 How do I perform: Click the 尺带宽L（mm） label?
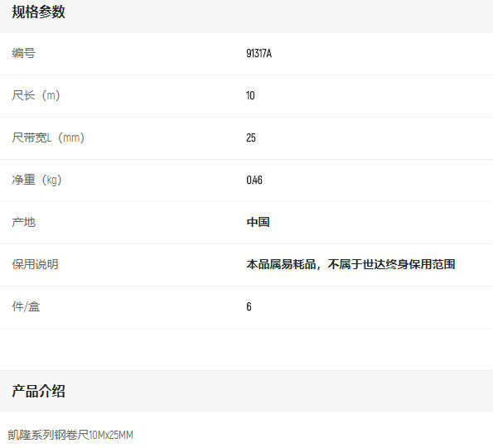48,137
